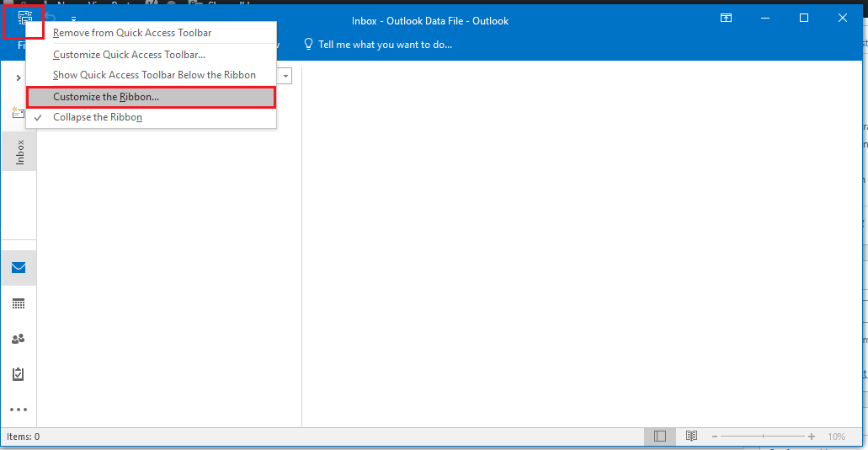Open the Calendar navigation icon
Screen dimensions: 868x450
(19, 303)
